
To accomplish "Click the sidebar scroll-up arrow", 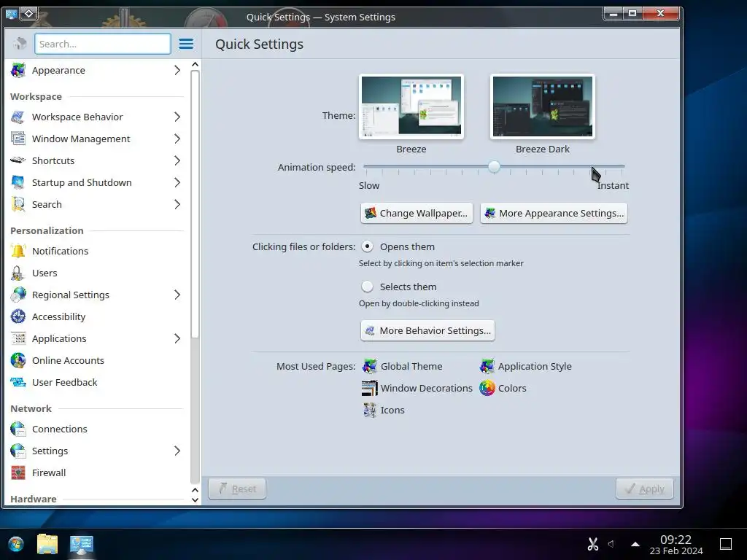I will (x=195, y=64).
